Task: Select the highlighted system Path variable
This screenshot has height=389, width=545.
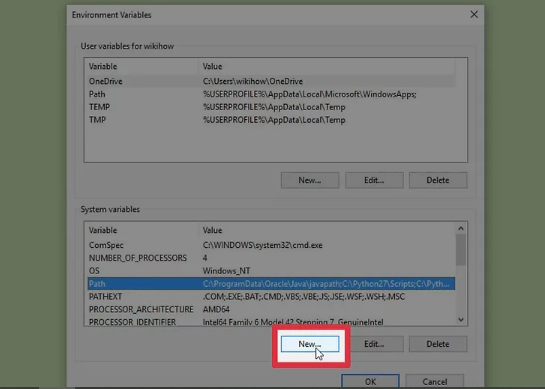Action: pos(271,284)
